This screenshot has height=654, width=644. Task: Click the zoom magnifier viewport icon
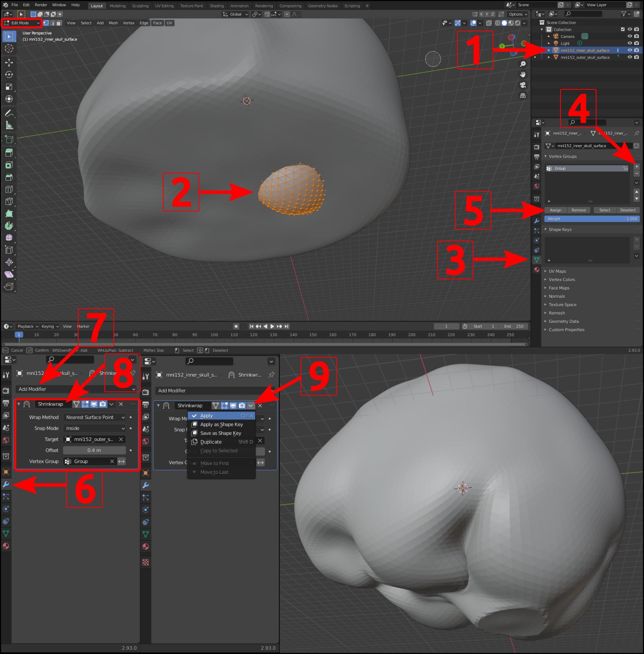coord(522,64)
